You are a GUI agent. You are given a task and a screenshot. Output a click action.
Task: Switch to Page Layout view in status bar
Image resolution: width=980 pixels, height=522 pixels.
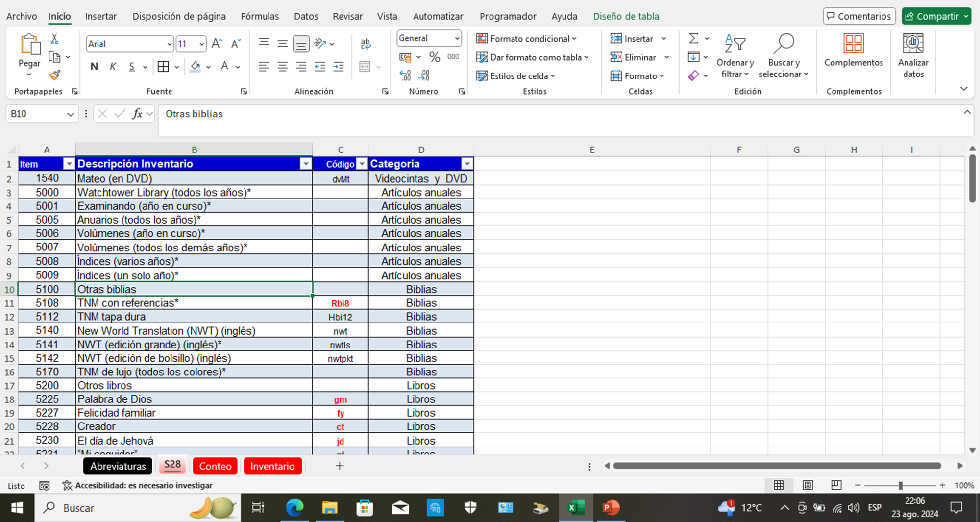808,485
